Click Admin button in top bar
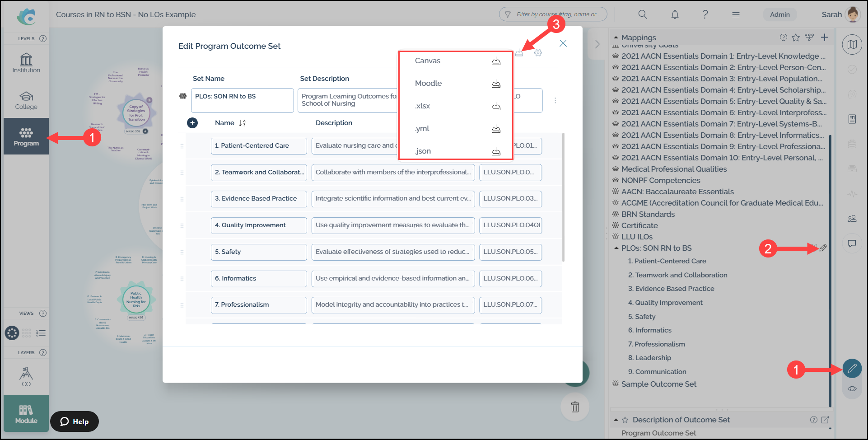Screen dimensions: 868x440 [780, 14]
